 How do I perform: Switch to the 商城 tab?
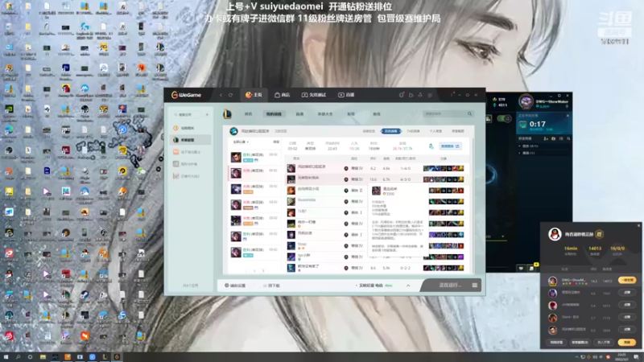[x=377, y=114]
